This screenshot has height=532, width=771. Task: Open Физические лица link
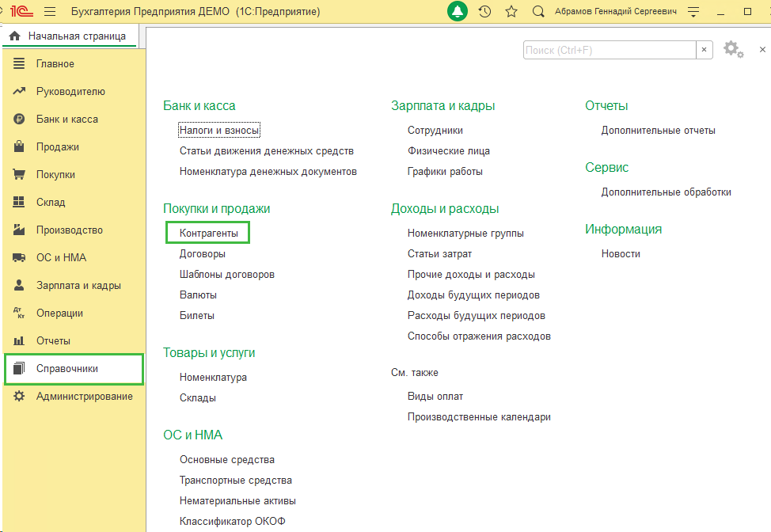pyautogui.click(x=449, y=151)
